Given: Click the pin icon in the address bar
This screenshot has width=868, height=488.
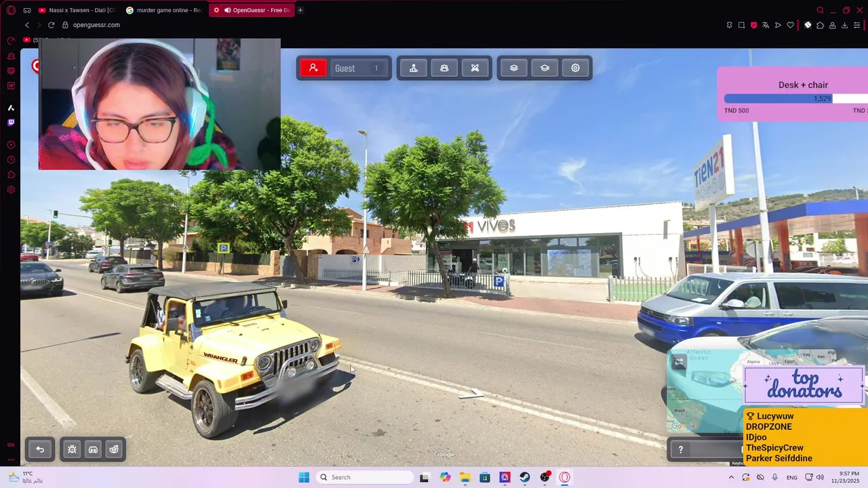Looking at the screenshot, I should point(729,25).
